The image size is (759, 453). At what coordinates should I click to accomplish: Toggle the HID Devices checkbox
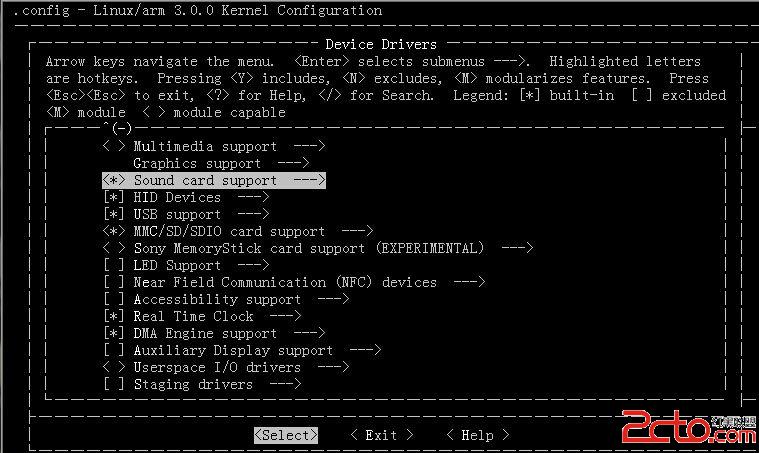[x=114, y=197]
